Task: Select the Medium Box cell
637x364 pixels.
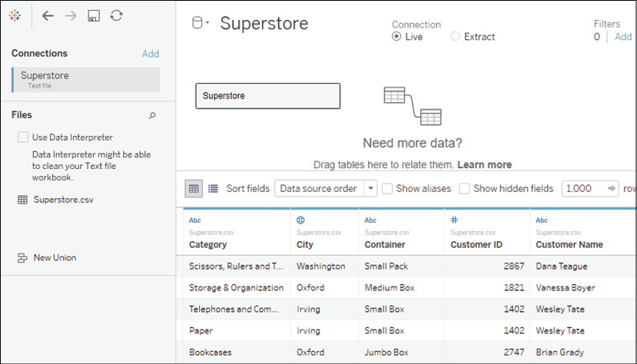Action: click(x=402, y=288)
